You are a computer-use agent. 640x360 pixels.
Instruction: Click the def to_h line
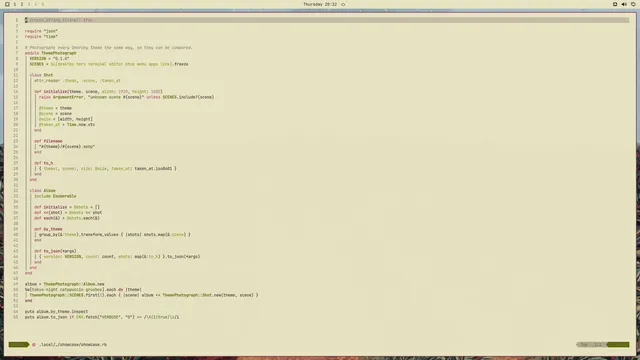click(44, 163)
